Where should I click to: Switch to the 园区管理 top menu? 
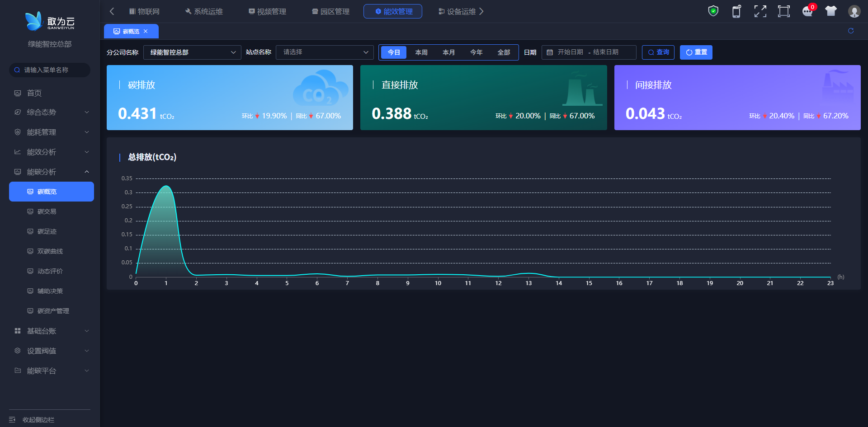pyautogui.click(x=330, y=11)
